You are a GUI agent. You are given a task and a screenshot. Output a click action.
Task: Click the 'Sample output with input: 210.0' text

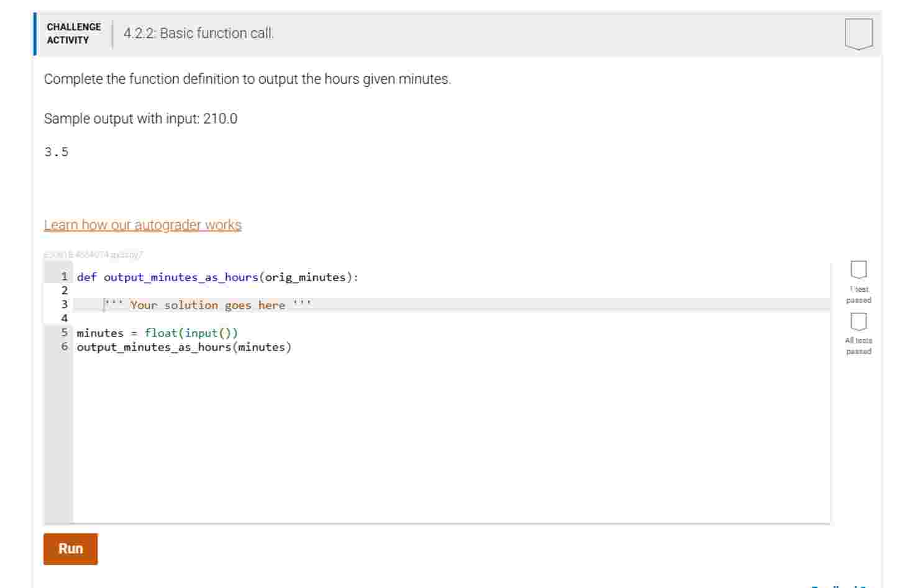tap(140, 118)
